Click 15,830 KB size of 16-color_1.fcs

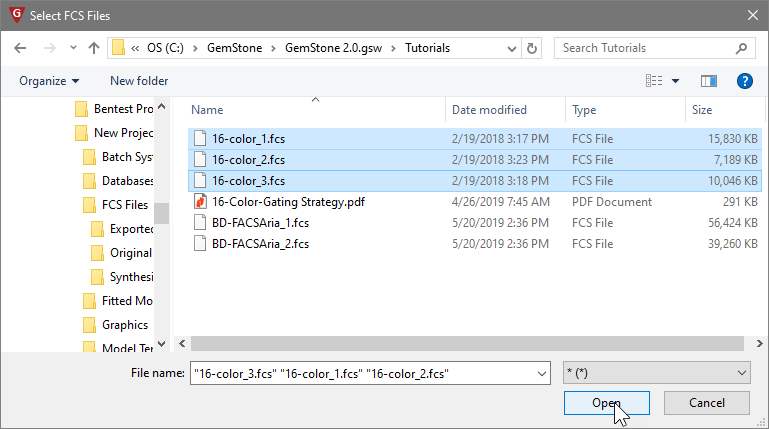click(733, 139)
